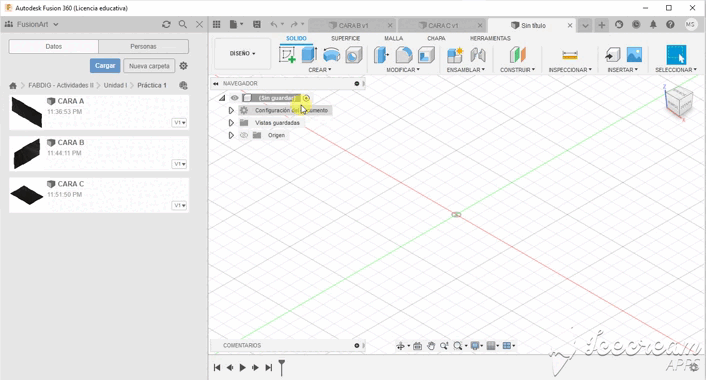Select the Create Sketch tool
Viewport: 706px width, 380px height.
tap(287, 55)
